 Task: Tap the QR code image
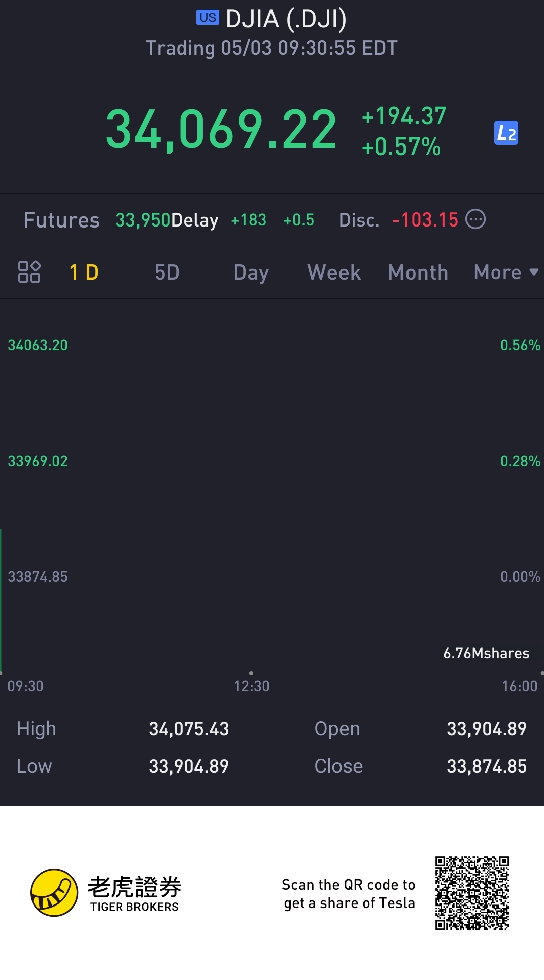tap(472, 893)
